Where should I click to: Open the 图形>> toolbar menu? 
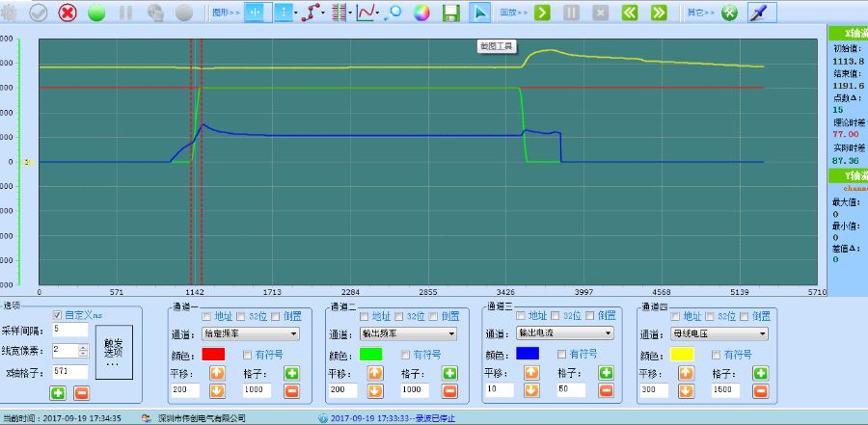point(226,13)
